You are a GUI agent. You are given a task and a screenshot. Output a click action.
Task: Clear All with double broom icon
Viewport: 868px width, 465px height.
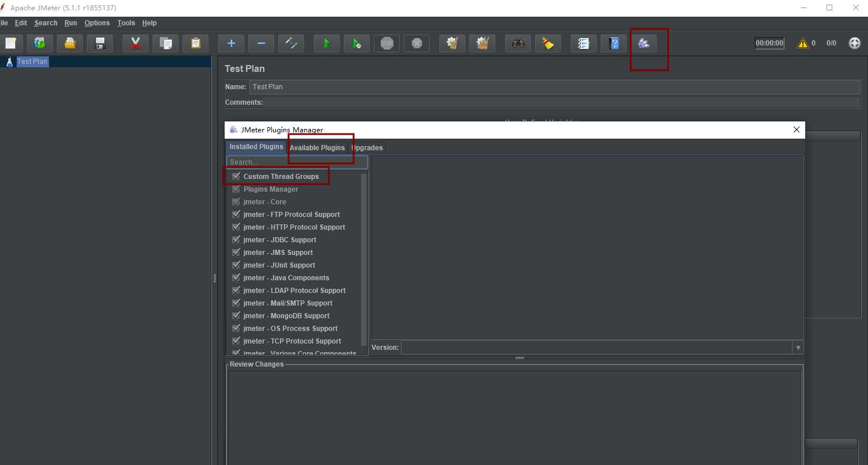point(482,43)
